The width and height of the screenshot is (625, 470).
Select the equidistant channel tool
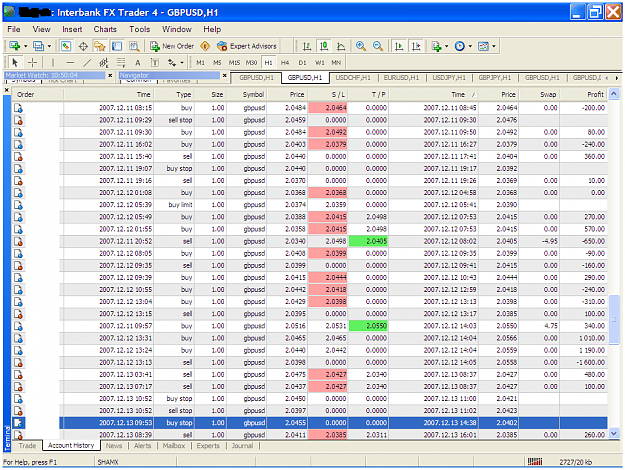click(x=104, y=63)
